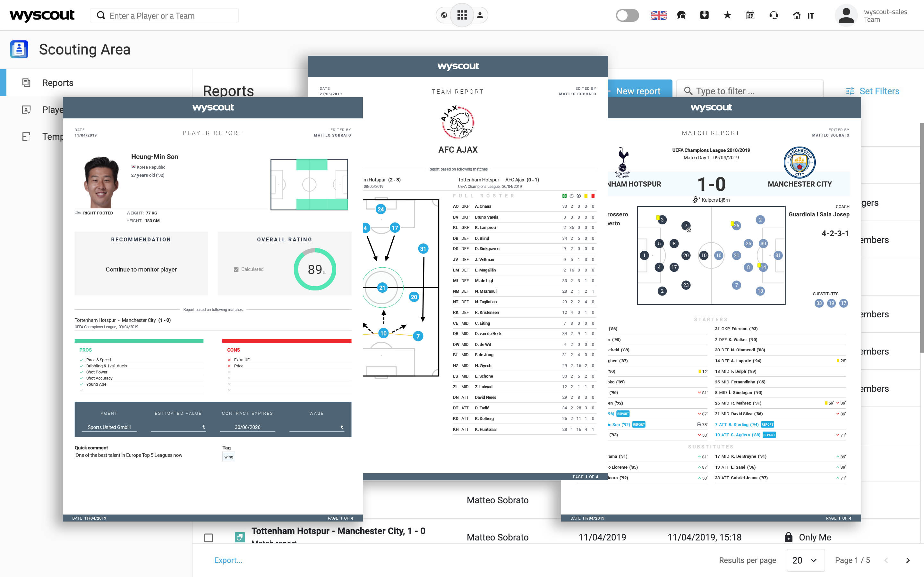Click the headset support icon
Screen dimensions: 924x577
[x=773, y=15]
